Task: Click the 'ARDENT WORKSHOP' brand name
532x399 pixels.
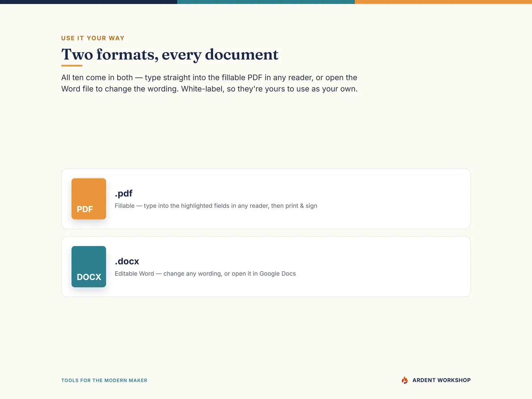Action: click(442, 380)
